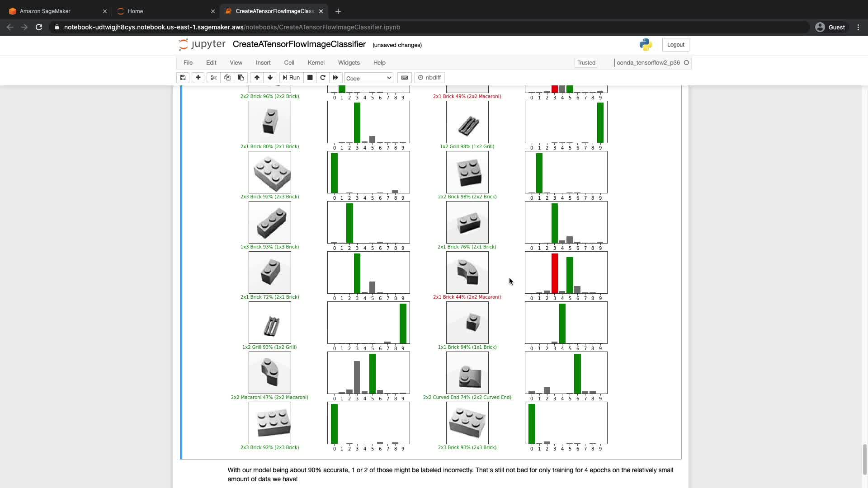
Task: Click the Run button
Action: (292, 78)
